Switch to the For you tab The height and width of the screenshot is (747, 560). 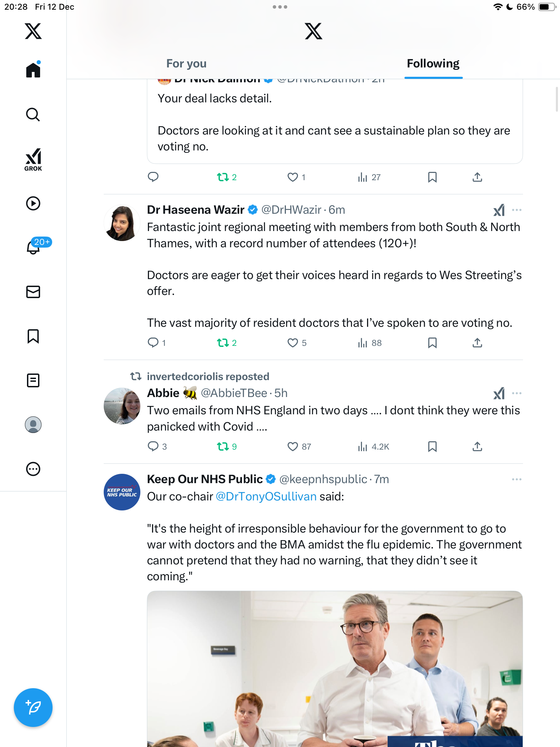pos(186,64)
